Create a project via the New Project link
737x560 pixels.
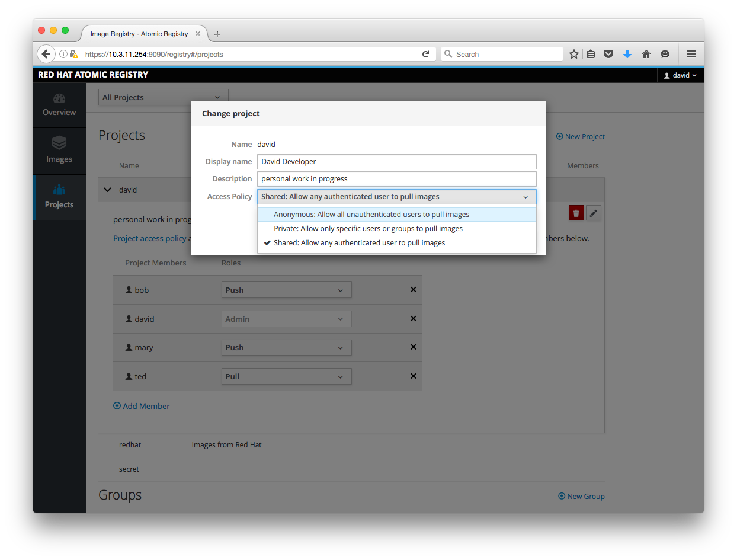tap(580, 136)
